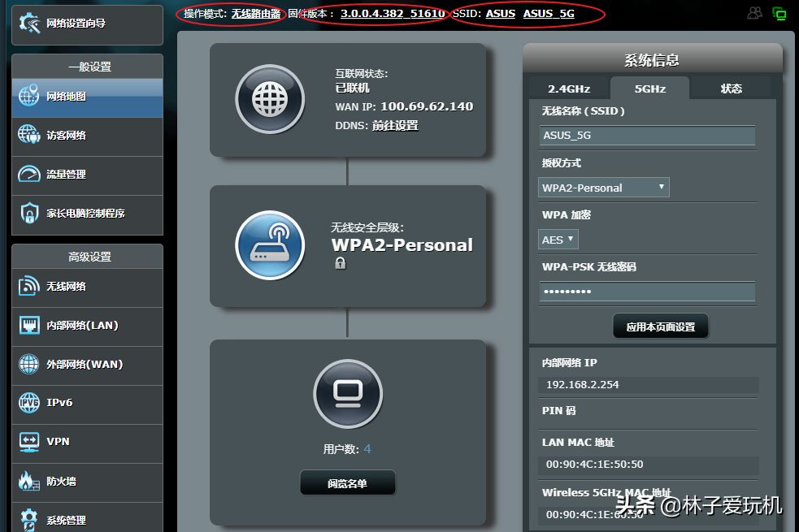799x532 pixels.
Task: Open the system administration gear icon
Action: click(28, 519)
